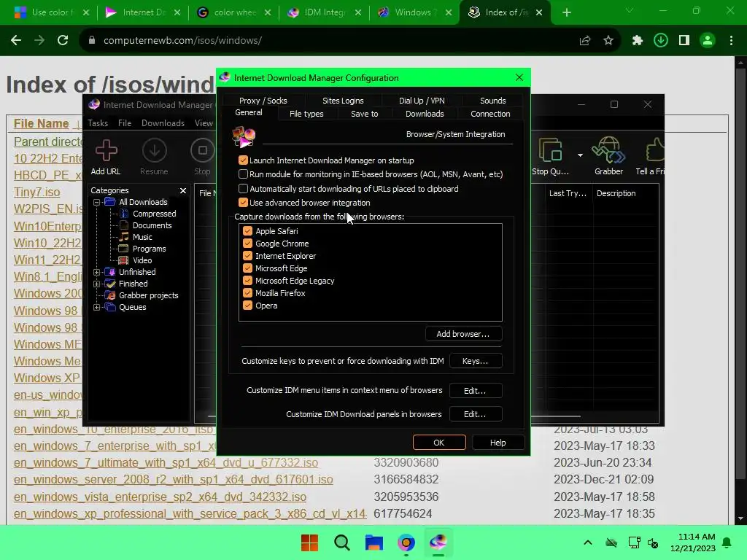This screenshot has width=747, height=560.
Task: Open en_windows_vista_enterprise_sp2 iso link
Action: [160, 497]
